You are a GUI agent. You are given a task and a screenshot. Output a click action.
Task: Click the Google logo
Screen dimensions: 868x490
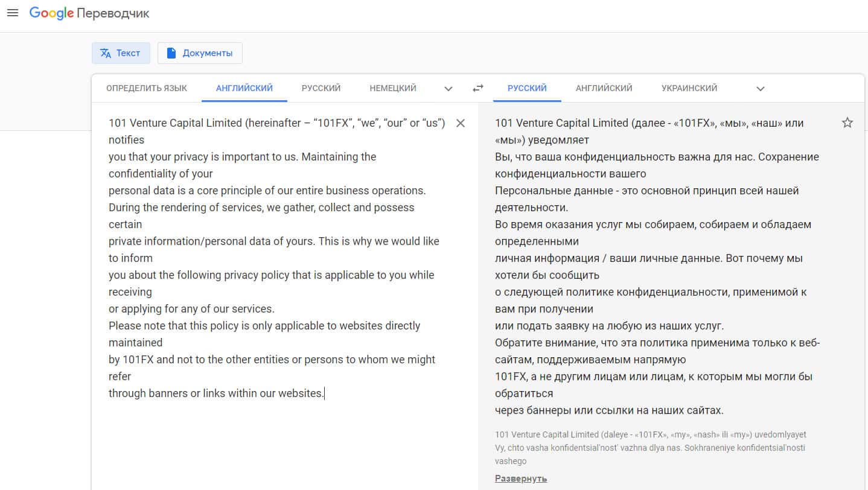[51, 13]
